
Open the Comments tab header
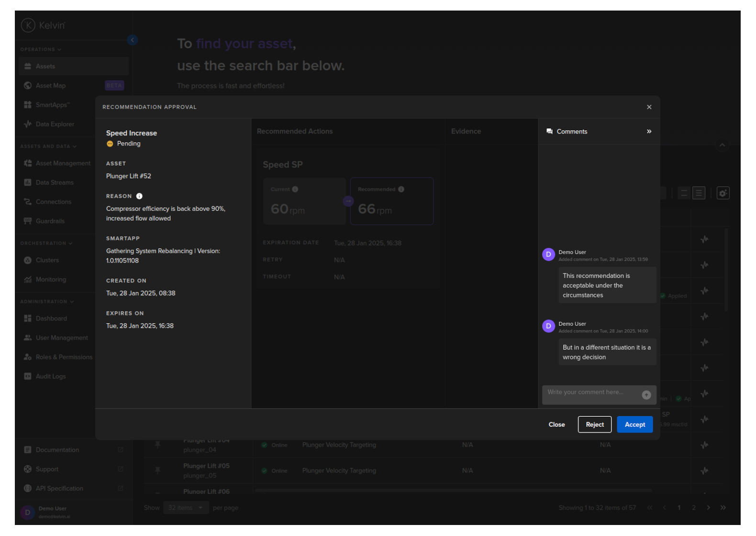(x=571, y=132)
